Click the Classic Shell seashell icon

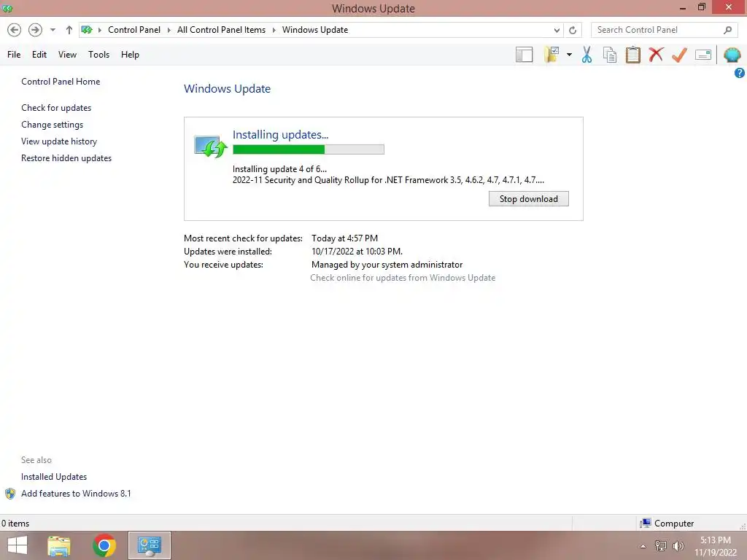[732, 55]
